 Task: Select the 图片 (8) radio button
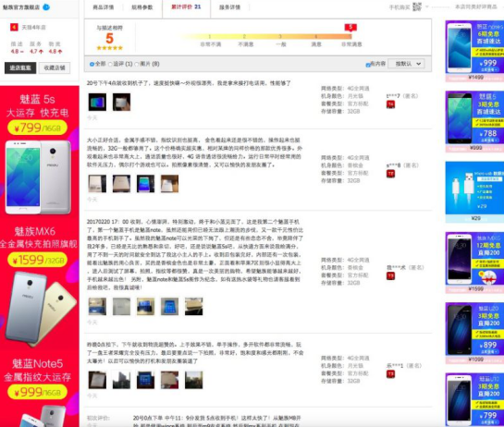[x=137, y=65]
